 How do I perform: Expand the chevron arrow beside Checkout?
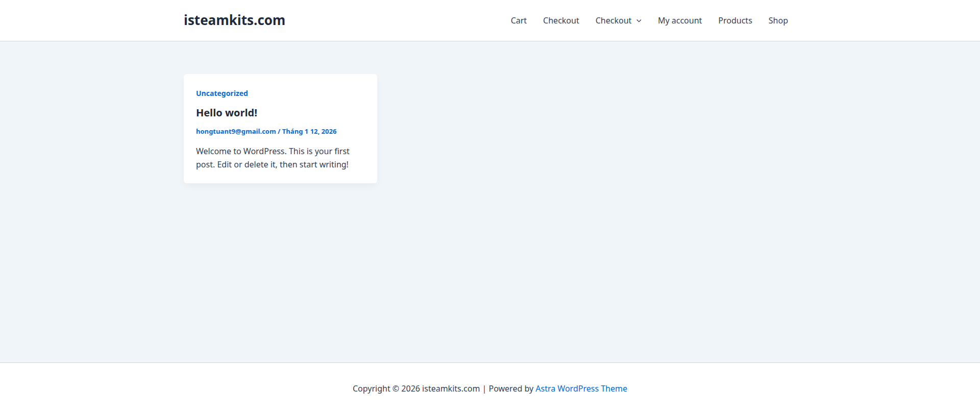click(639, 21)
